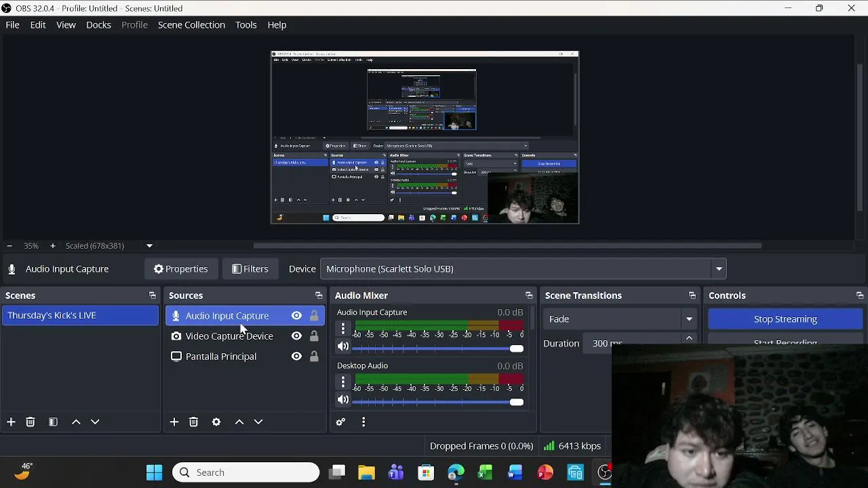868x488 pixels.
Task: Lock the Audio Input Capture source
Action: [314, 316]
